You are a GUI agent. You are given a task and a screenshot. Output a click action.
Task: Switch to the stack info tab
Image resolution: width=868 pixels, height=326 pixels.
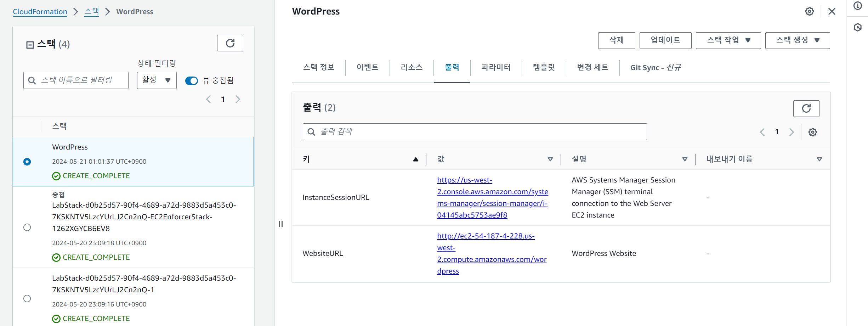(x=319, y=67)
